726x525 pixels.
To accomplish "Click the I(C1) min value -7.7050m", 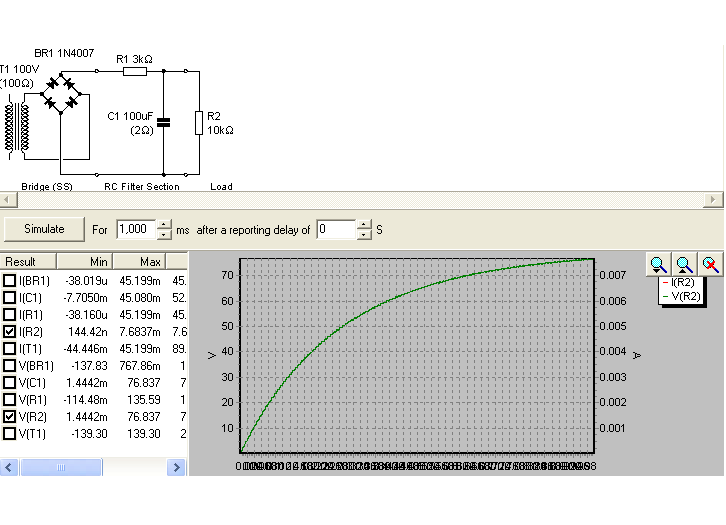I will [86, 298].
